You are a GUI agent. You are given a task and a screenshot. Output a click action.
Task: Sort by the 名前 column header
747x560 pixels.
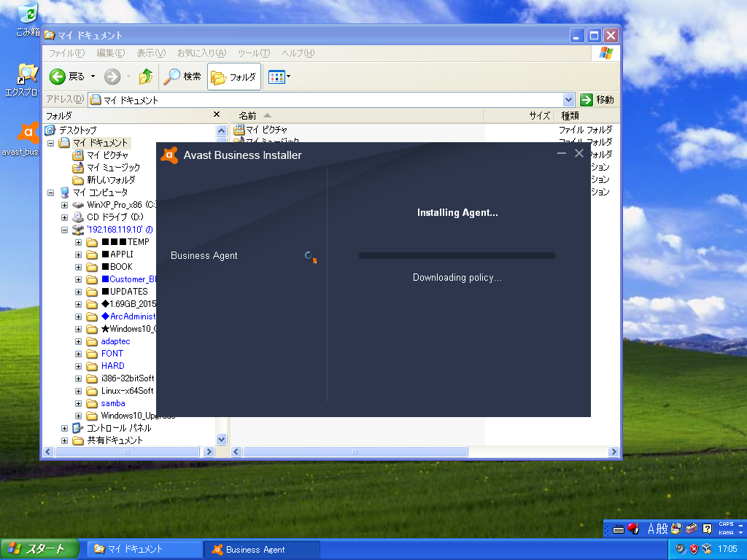coord(357,116)
